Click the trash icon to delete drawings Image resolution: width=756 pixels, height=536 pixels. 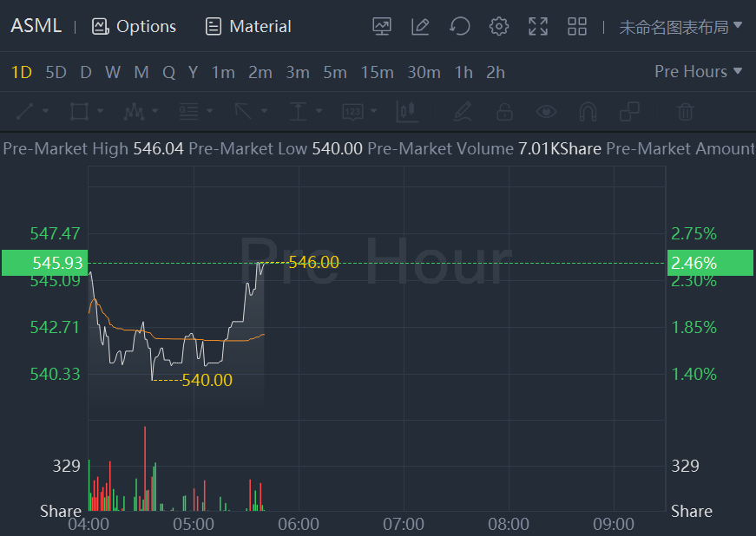686,111
